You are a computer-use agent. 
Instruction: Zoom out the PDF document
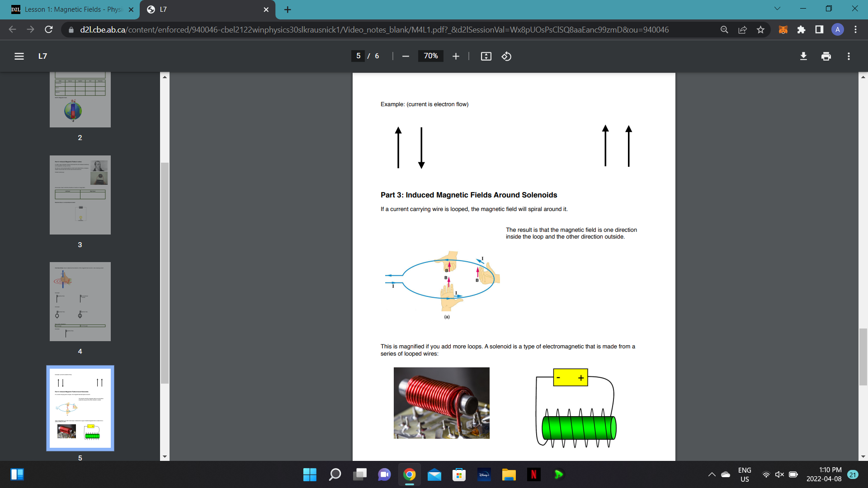click(406, 56)
